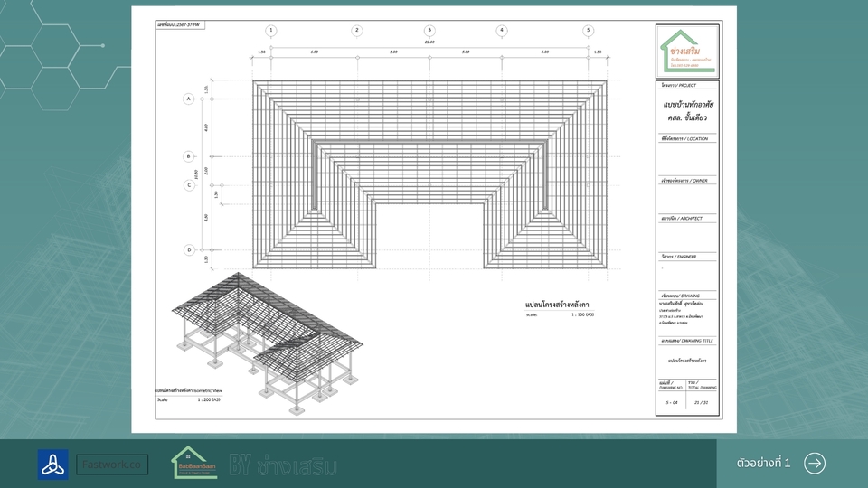868x488 pixels.
Task: Click the blue Fastwork logo icon
Action: (52, 465)
